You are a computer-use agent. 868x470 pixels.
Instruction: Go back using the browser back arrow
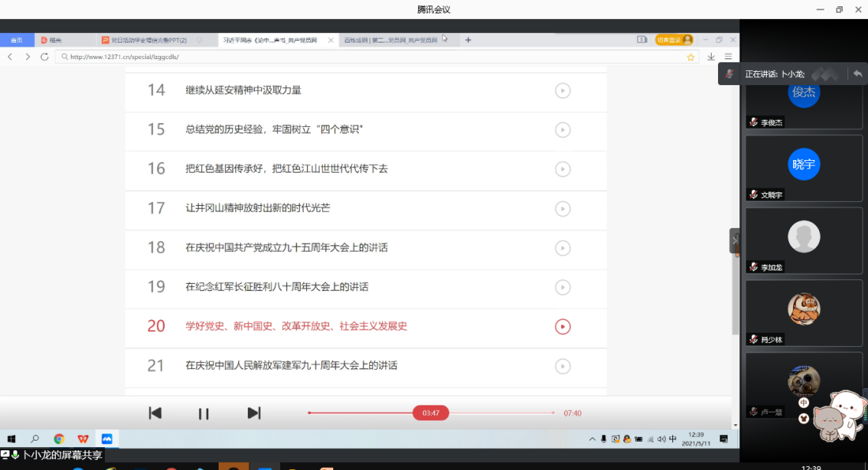[x=10, y=57]
